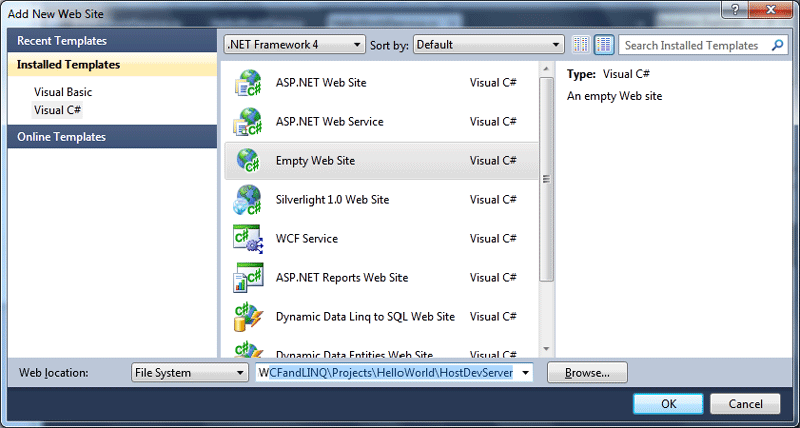Viewport: 800px width, 428px height.
Task: Switch to medium icons view
Action: (x=603, y=45)
